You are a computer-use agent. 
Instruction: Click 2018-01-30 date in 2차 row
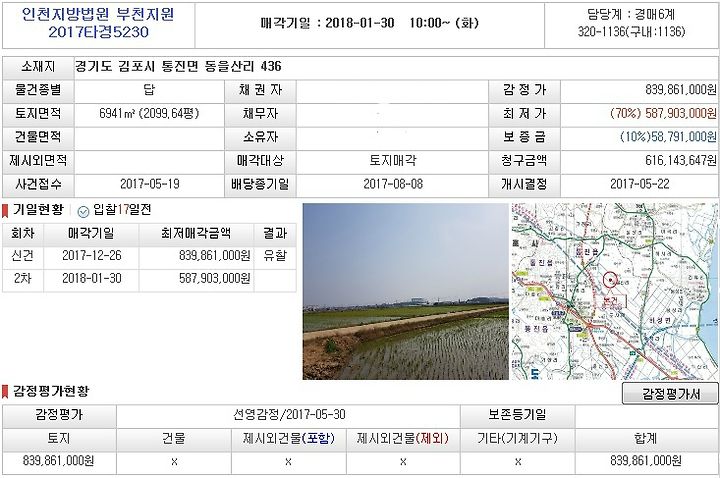[x=92, y=279]
